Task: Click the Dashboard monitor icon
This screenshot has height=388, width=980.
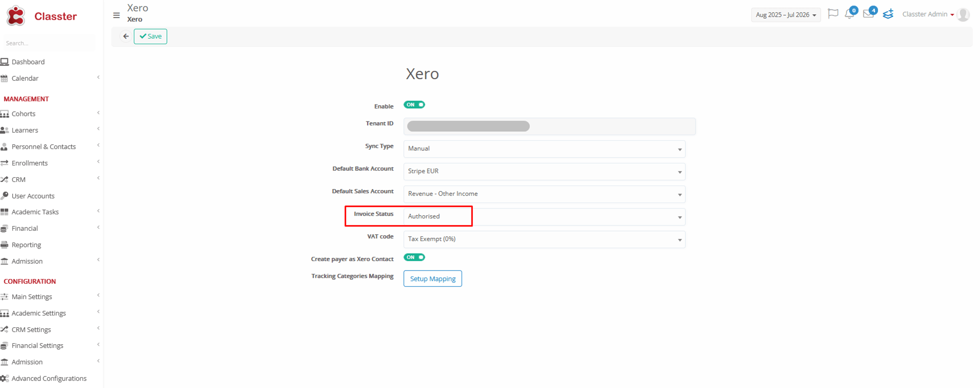Action: point(5,62)
